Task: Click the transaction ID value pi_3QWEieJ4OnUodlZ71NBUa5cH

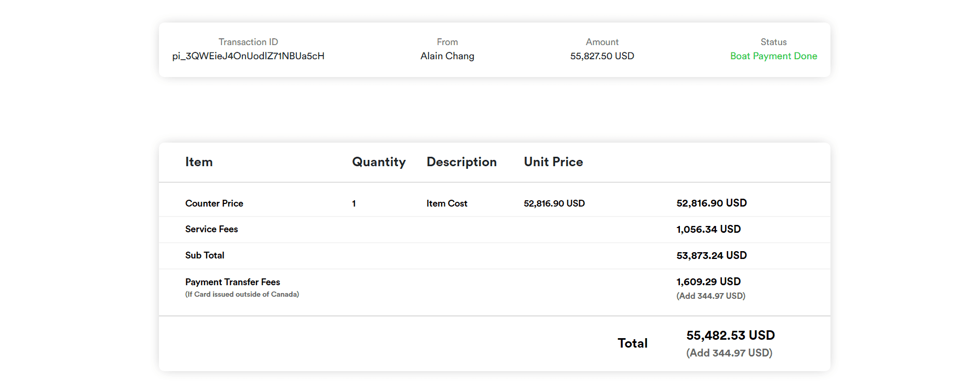Action: click(248, 56)
